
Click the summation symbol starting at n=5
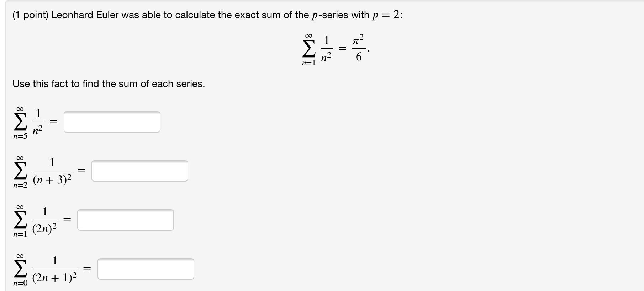tap(20, 121)
